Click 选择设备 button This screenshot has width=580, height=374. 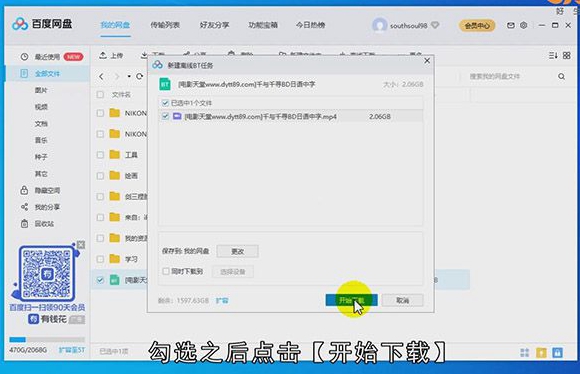click(233, 272)
